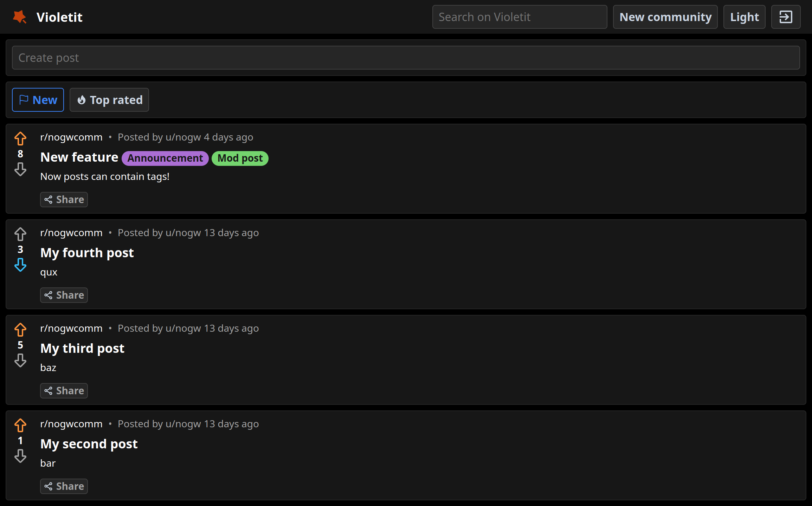Screen dimensions: 812x506
Task: Click the Violetit logo icon
Action: pyautogui.click(x=20, y=17)
